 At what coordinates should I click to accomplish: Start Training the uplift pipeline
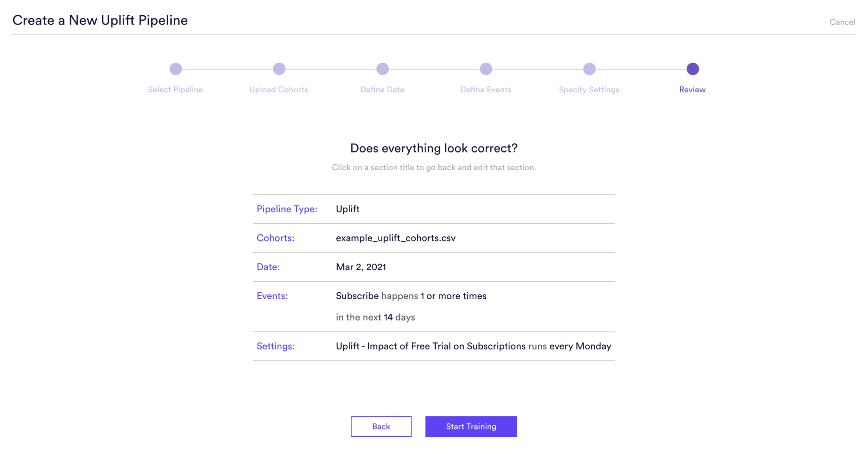click(471, 426)
